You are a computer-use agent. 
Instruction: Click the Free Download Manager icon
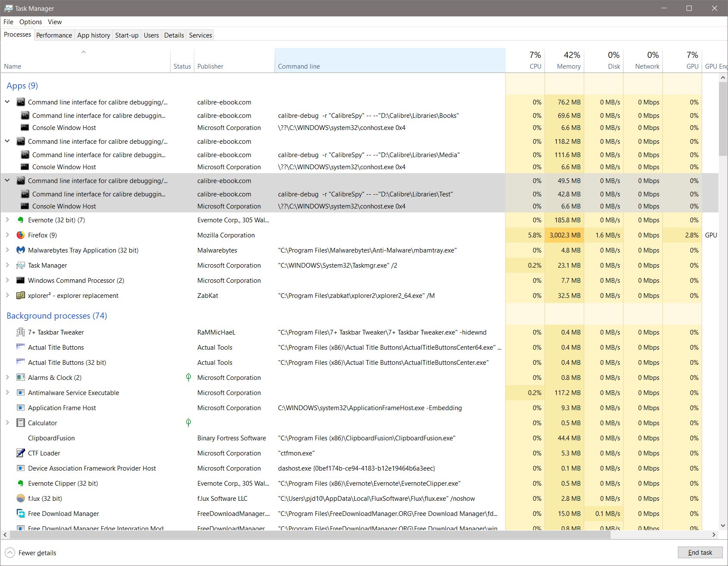pyautogui.click(x=20, y=514)
